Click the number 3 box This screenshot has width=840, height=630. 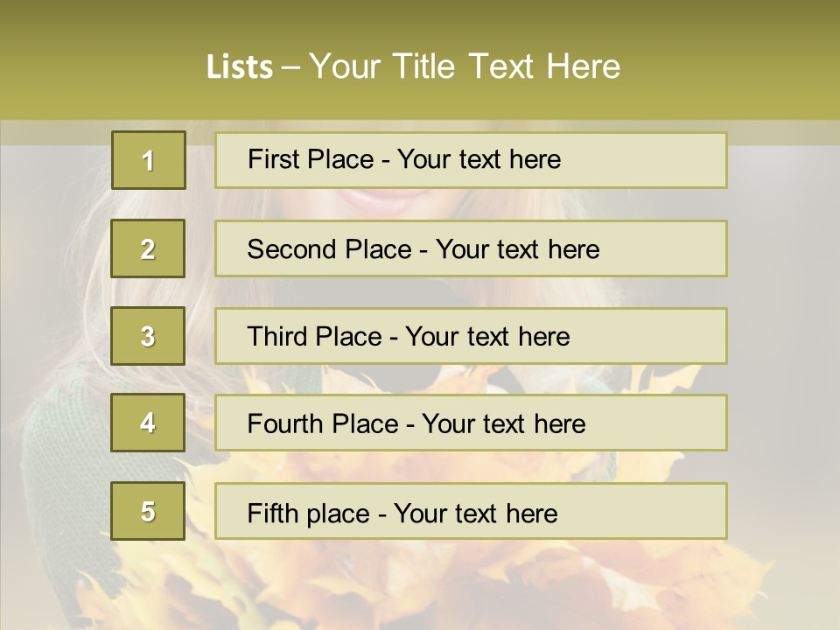(148, 336)
